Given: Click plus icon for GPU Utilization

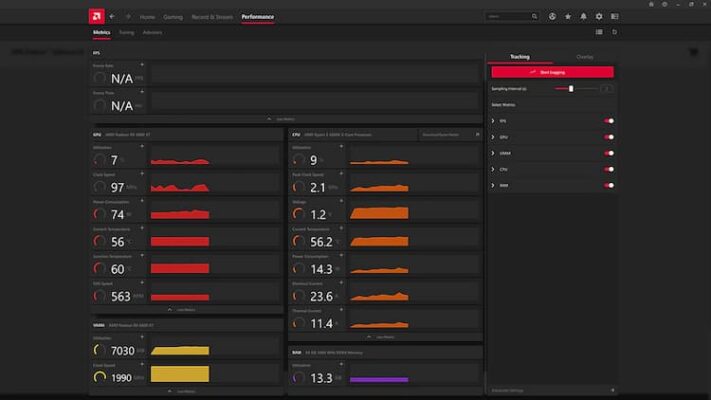Looking at the screenshot, I should tap(142, 146).
